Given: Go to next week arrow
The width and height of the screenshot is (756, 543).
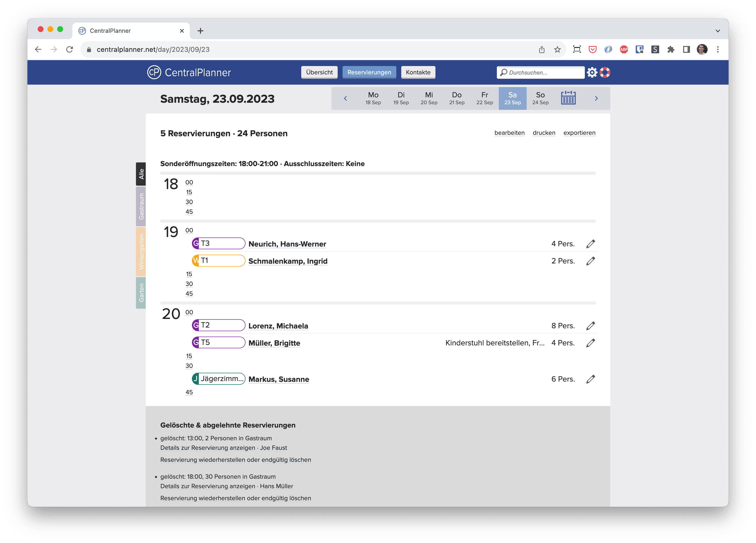Looking at the screenshot, I should click(x=596, y=98).
